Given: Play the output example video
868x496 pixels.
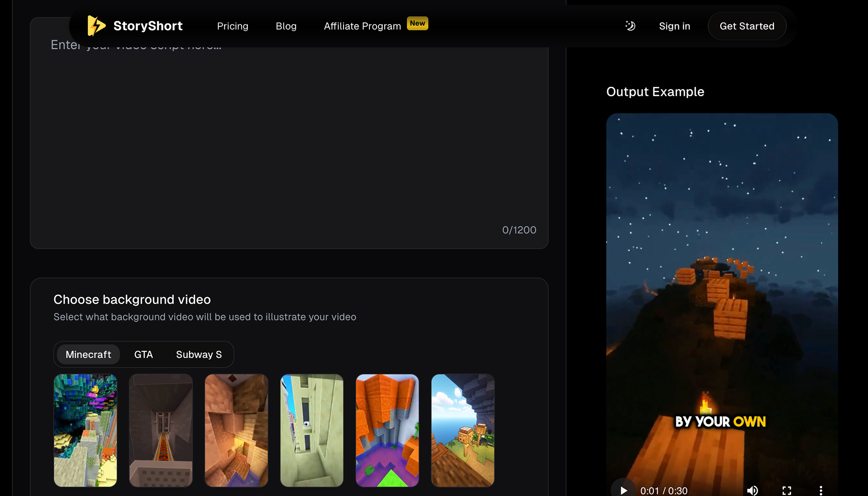Looking at the screenshot, I should [x=624, y=490].
